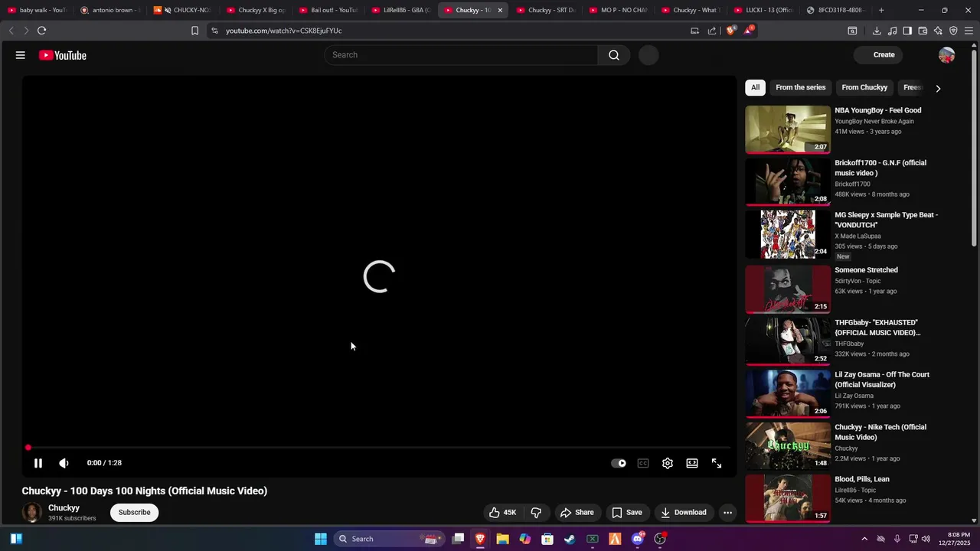Open Steam from the taskbar
This screenshot has width=980, height=551.
coord(570,539)
